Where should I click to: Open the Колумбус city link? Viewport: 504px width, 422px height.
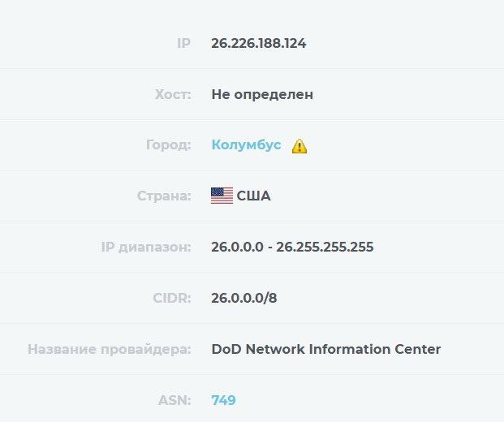246,145
